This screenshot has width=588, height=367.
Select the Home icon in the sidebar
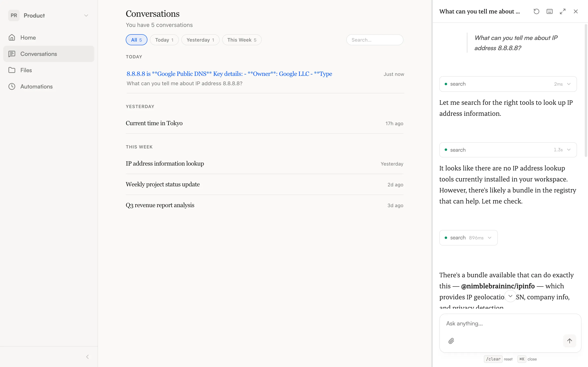12,37
